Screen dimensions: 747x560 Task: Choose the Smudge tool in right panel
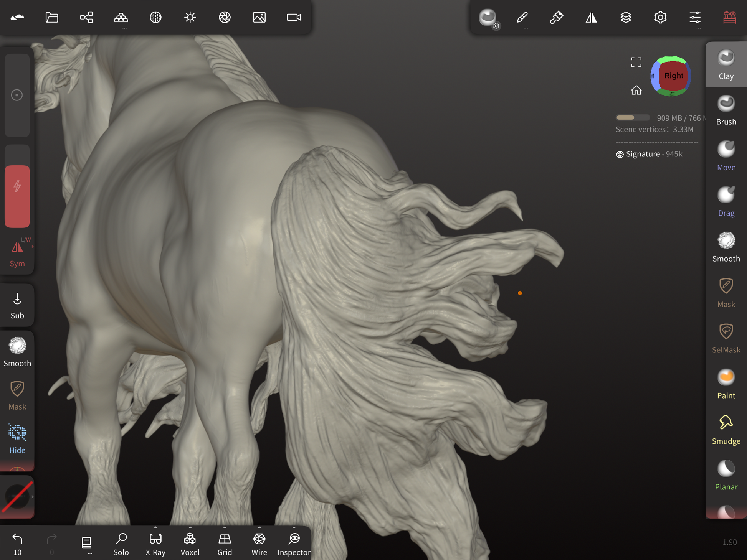click(x=726, y=430)
